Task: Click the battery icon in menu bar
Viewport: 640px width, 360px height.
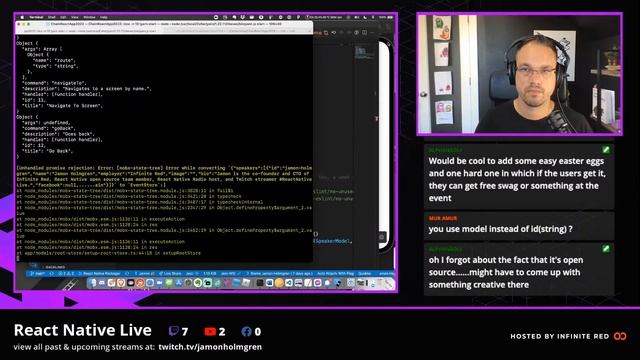Action: (x=390, y=17)
